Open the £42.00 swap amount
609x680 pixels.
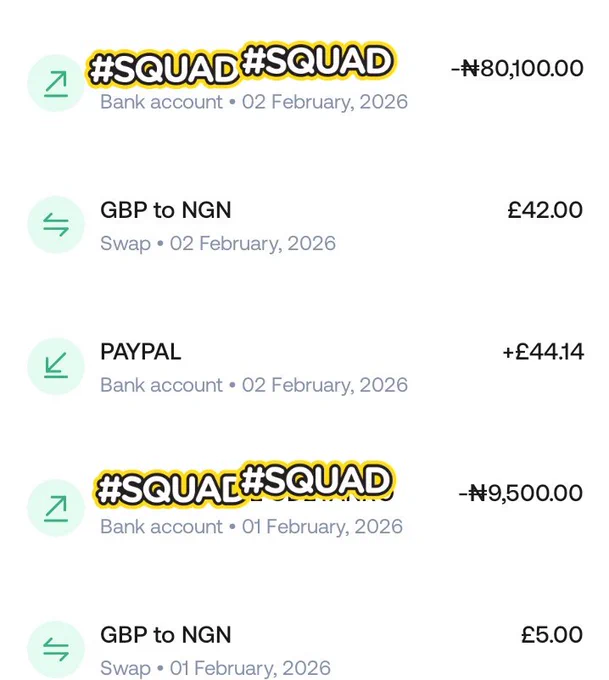point(545,210)
